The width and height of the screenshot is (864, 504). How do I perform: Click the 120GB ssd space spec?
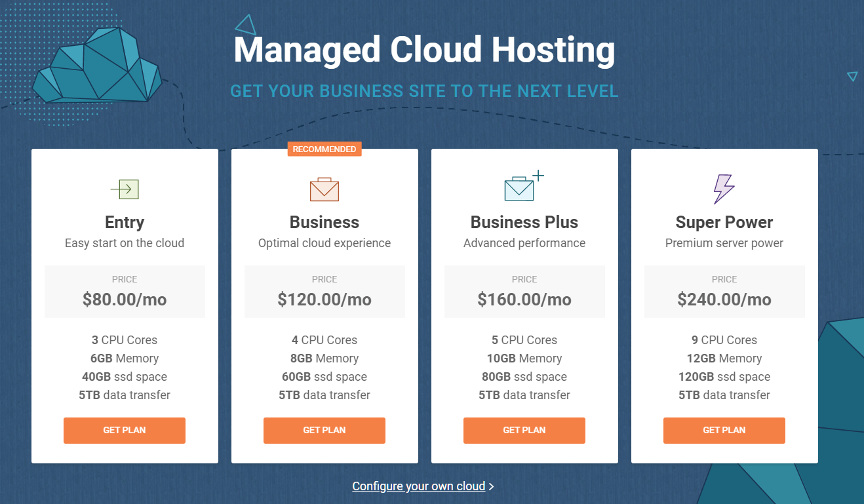pos(724,377)
